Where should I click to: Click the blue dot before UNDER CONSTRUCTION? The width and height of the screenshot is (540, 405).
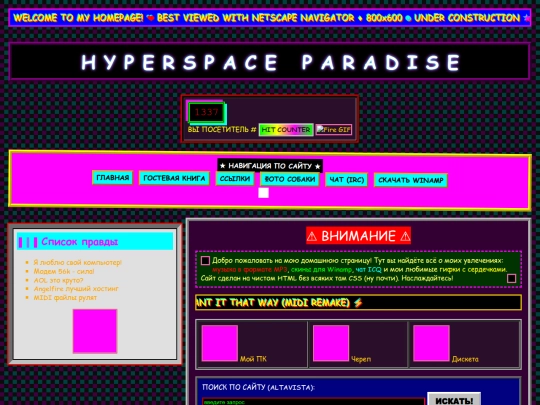[x=408, y=18]
